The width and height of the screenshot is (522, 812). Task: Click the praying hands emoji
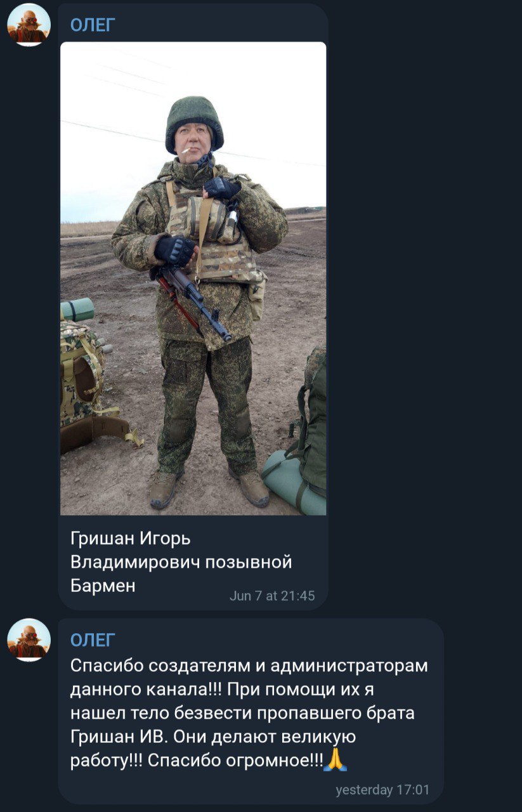point(335,760)
